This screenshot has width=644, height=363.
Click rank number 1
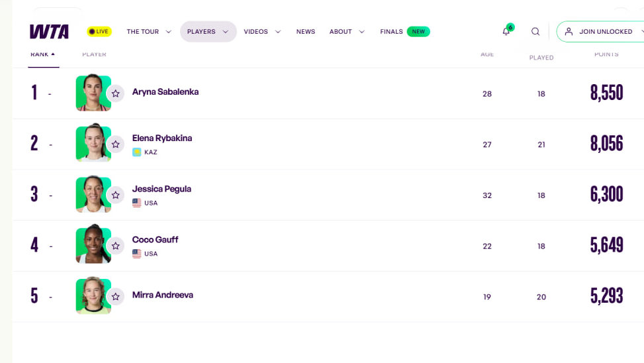34,93
